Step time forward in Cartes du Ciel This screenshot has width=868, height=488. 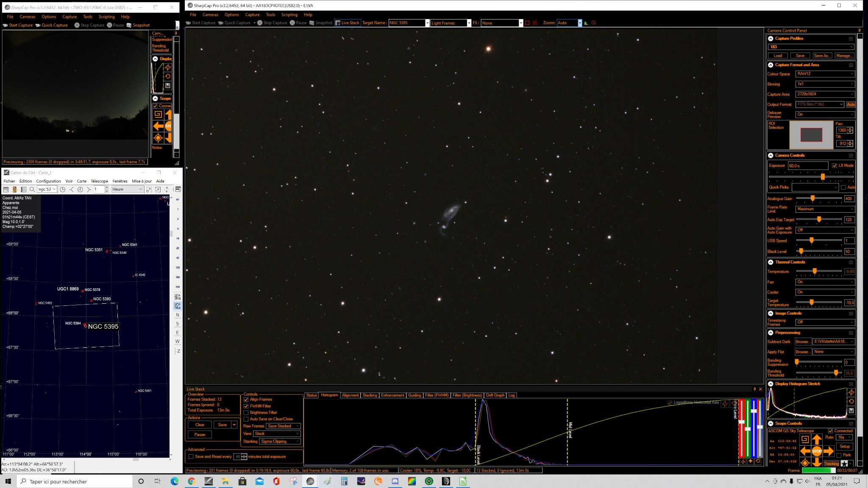click(x=89, y=189)
